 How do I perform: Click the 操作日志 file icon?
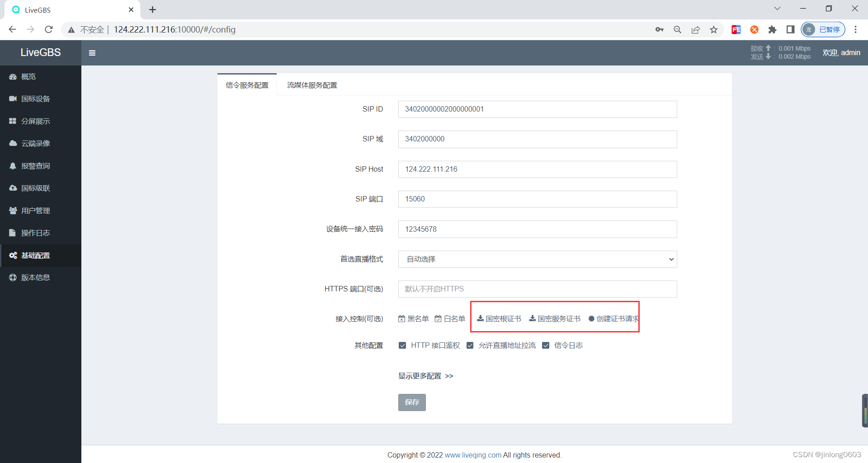[x=13, y=233]
